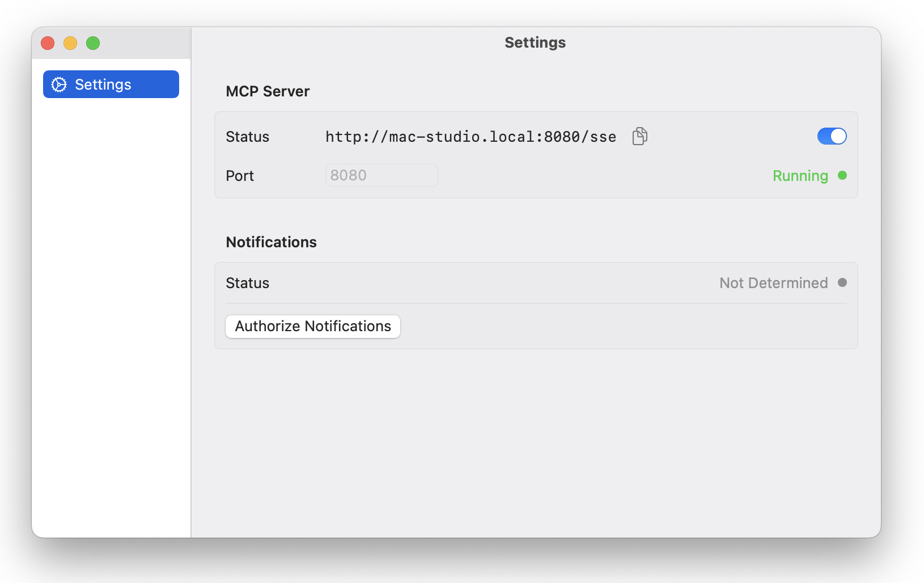
Task: Copy the MCP server URL
Action: 640,136
